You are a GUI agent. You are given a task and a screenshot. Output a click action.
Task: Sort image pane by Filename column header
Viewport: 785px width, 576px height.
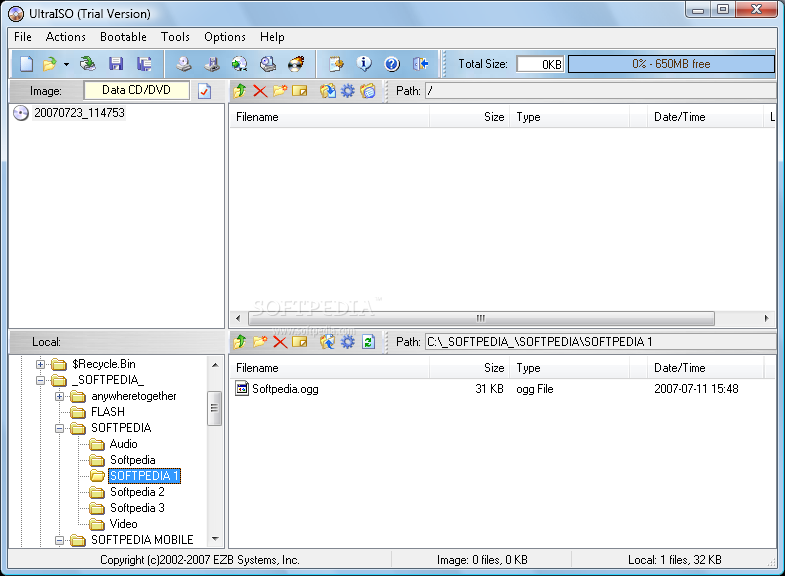pyautogui.click(x=329, y=117)
